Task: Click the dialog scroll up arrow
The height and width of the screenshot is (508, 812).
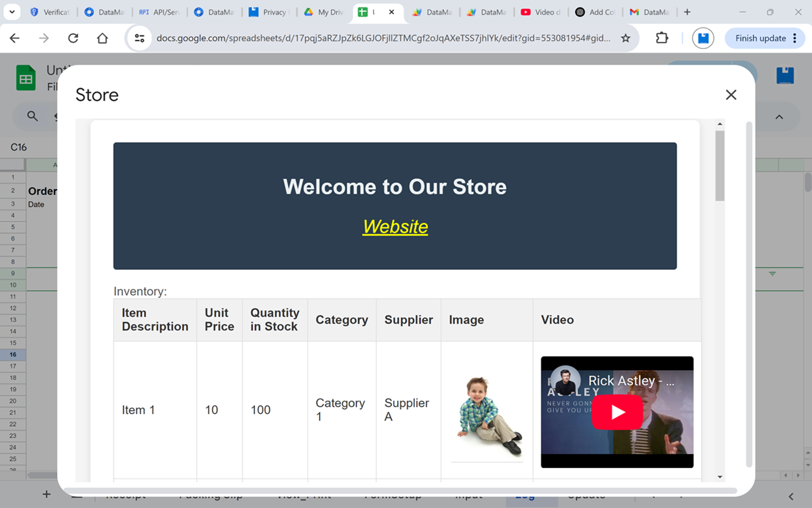Action: pyautogui.click(x=719, y=124)
